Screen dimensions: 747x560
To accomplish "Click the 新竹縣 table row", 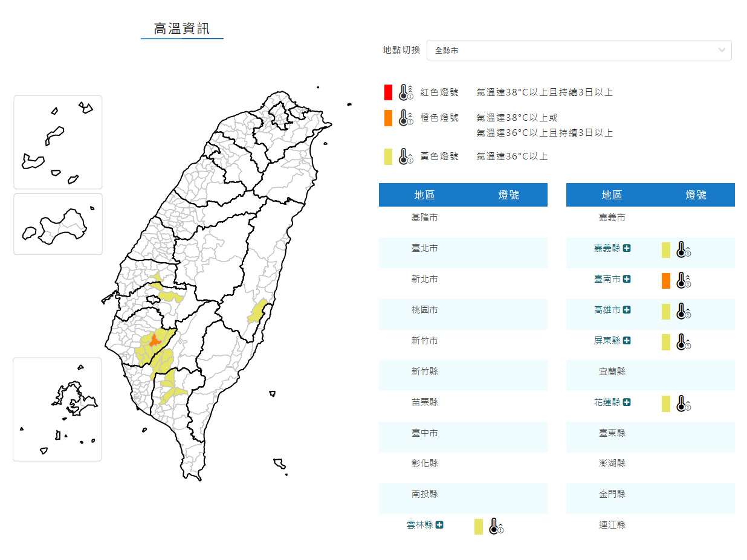I will point(463,376).
